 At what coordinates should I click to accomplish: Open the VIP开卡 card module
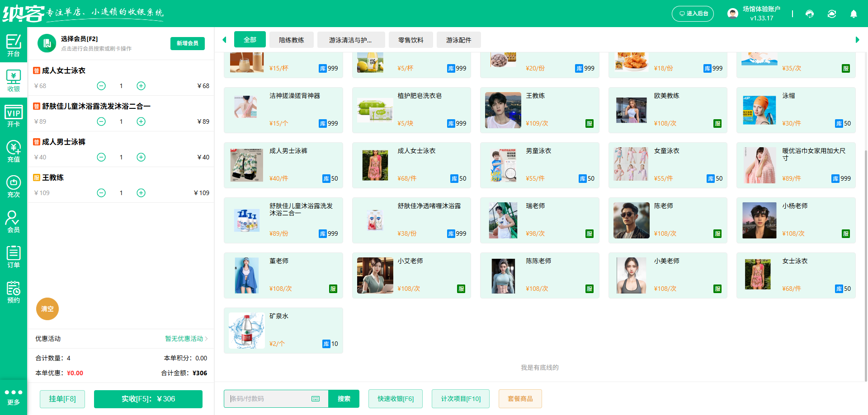coord(14,115)
